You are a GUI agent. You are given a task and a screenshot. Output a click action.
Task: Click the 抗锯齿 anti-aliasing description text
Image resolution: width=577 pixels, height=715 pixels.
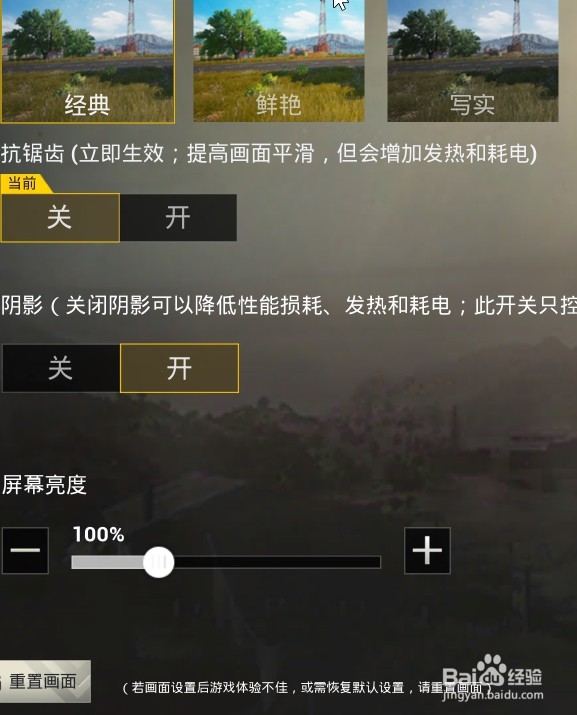point(269,153)
